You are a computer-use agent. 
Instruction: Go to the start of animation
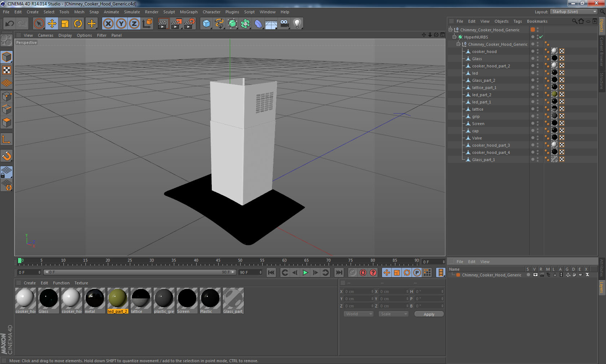pos(271,272)
